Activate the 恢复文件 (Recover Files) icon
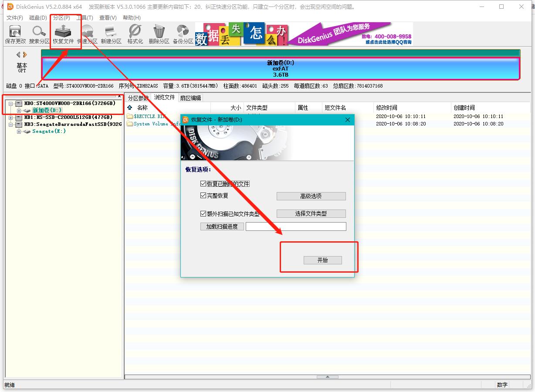The image size is (535, 392). [x=63, y=34]
